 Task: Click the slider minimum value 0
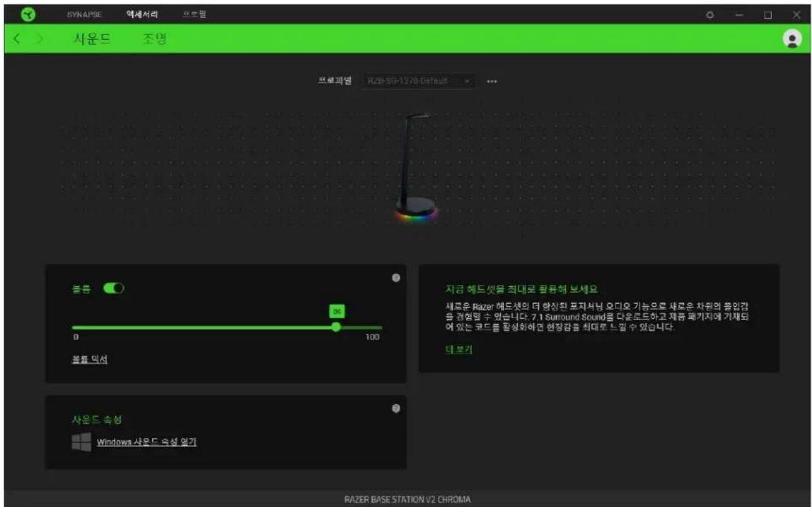point(75,338)
